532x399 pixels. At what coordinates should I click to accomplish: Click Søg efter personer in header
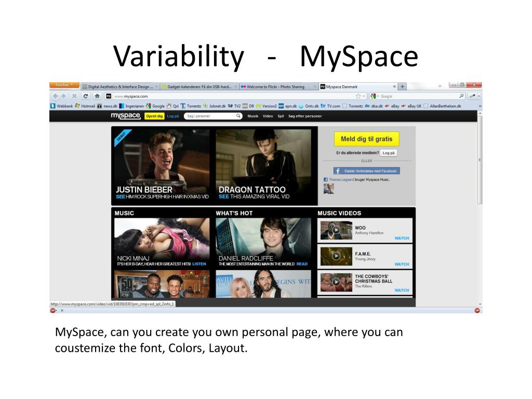(305, 116)
